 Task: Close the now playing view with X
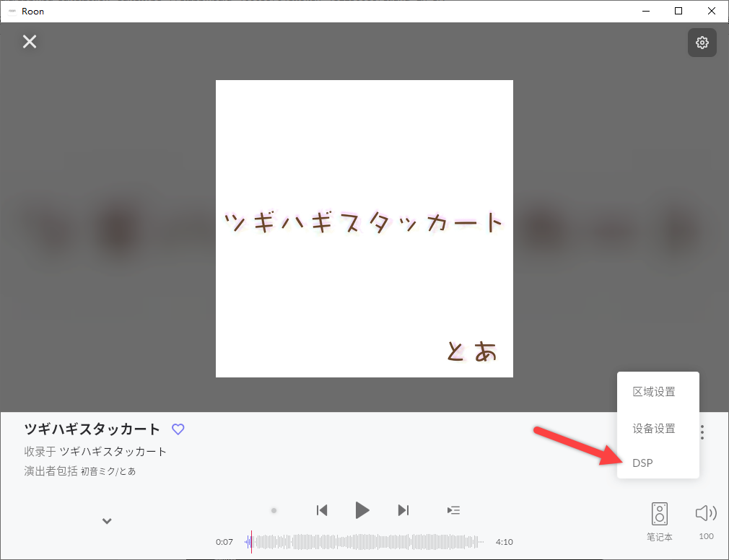point(30,42)
